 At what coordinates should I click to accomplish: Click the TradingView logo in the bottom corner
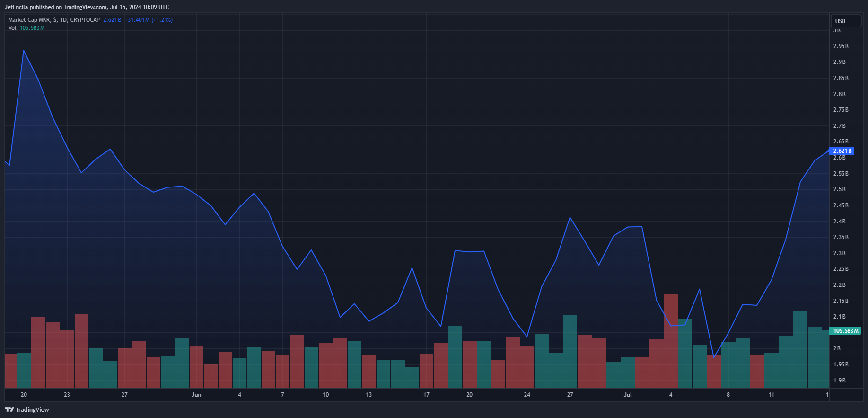pos(27,409)
